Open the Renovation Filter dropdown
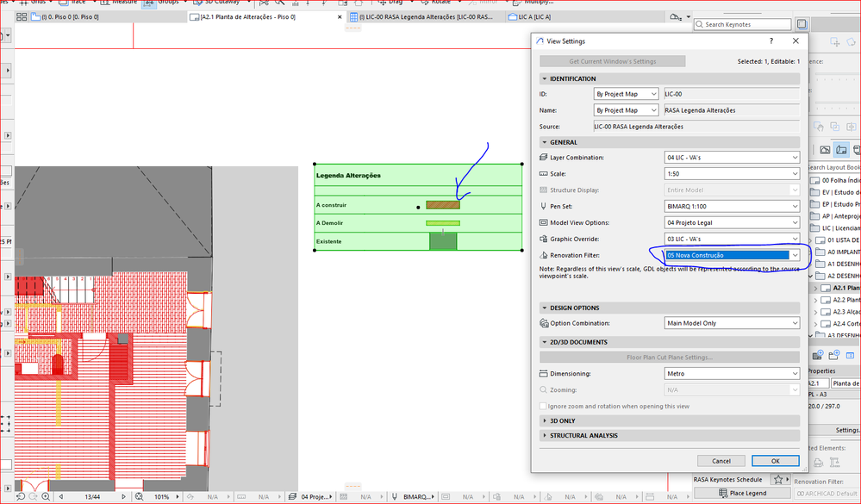 pos(732,255)
